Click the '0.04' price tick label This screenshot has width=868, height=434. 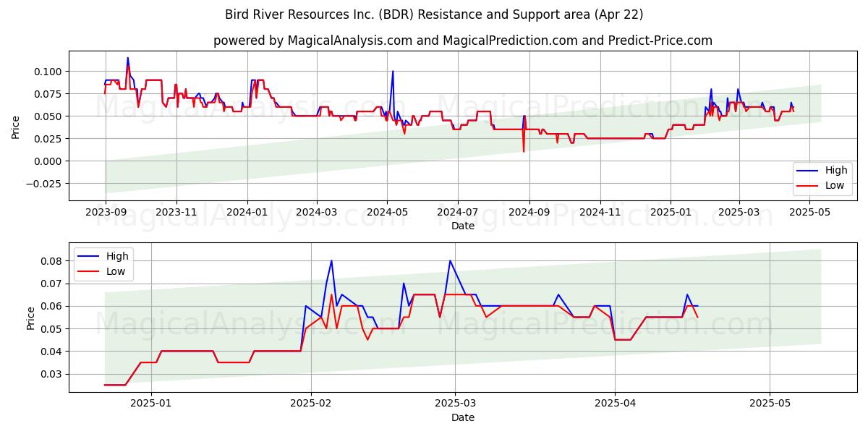[51, 351]
